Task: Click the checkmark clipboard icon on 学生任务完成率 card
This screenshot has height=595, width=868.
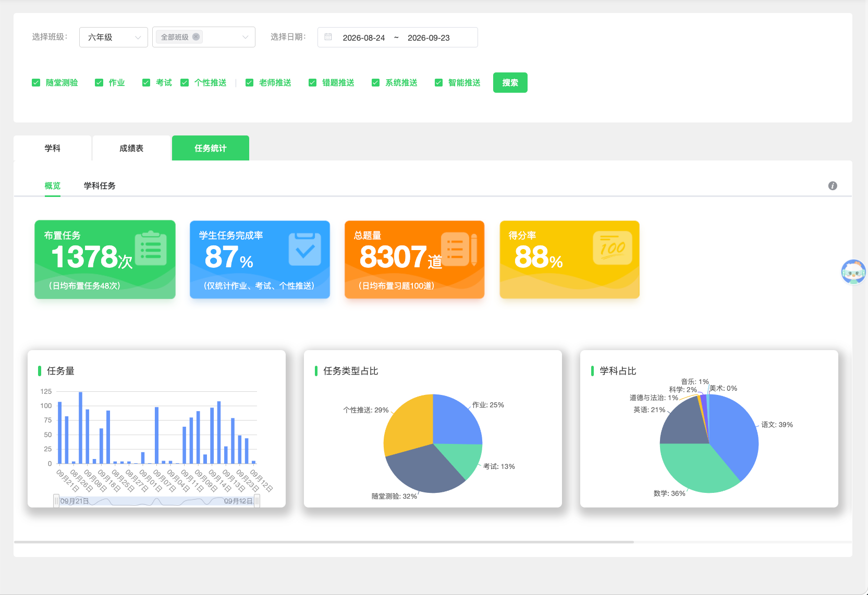Action: click(x=305, y=249)
